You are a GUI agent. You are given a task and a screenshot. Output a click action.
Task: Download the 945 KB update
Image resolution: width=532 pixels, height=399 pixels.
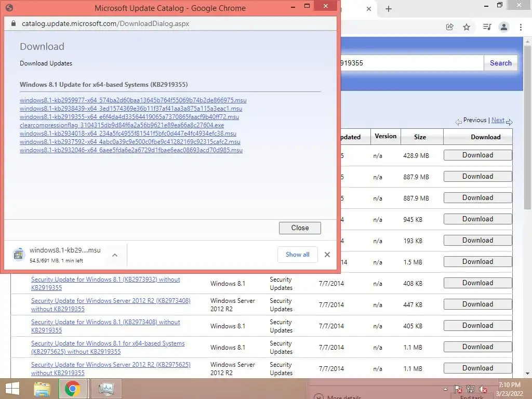pyautogui.click(x=478, y=219)
